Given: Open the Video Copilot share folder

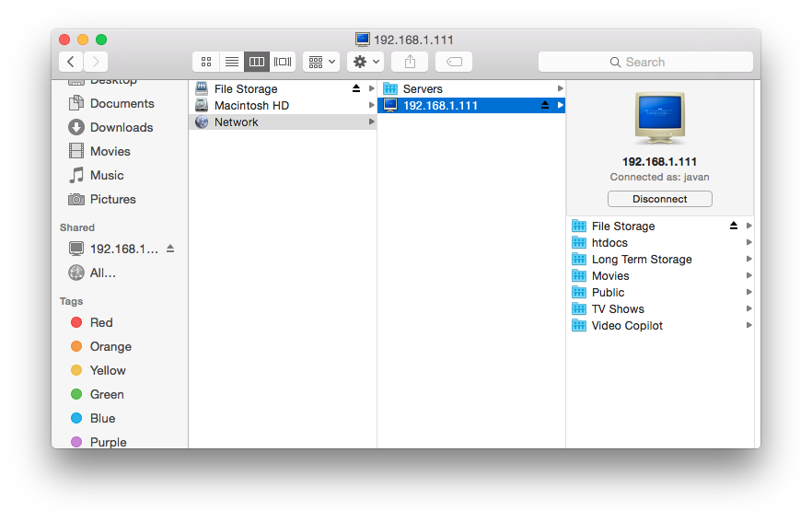Looking at the screenshot, I should click(x=660, y=326).
